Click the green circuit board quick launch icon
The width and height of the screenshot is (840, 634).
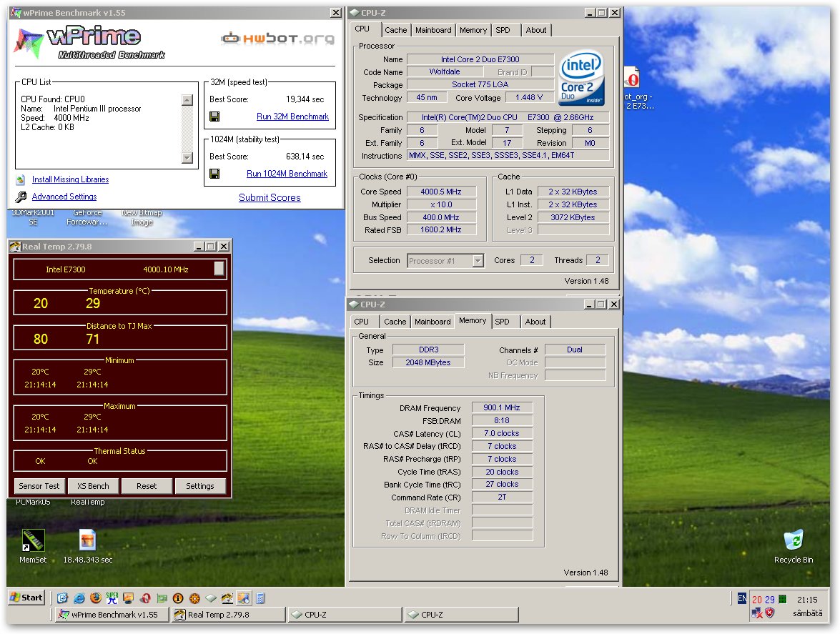click(x=162, y=598)
